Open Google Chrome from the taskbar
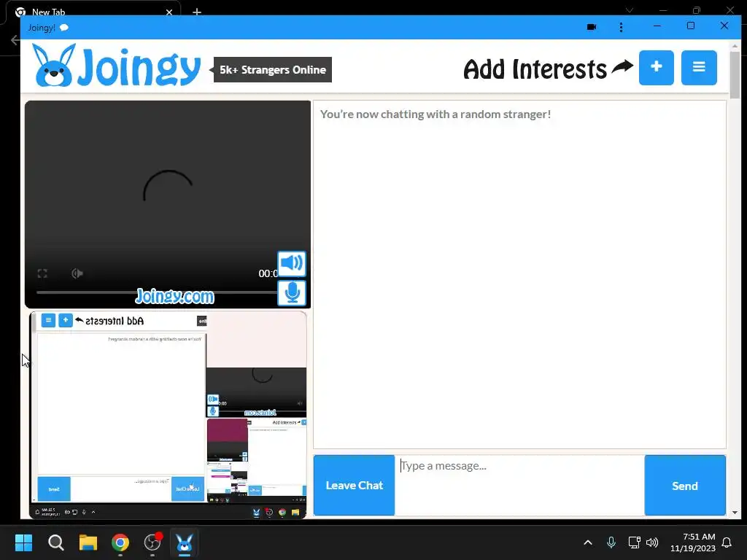The height and width of the screenshot is (560, 747). coord(120,542)
